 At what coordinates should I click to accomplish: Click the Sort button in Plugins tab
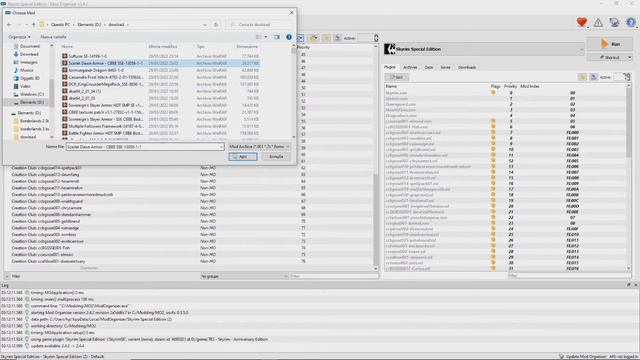tap(396, 77)
